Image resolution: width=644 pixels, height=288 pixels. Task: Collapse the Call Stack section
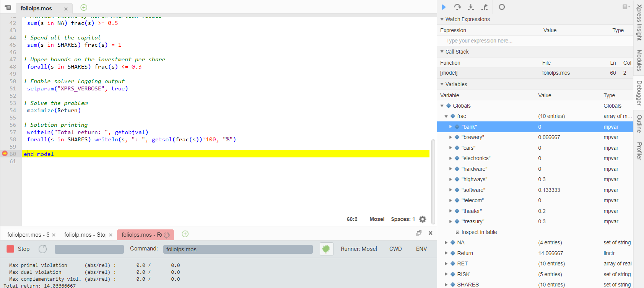[x=442, y=52]
